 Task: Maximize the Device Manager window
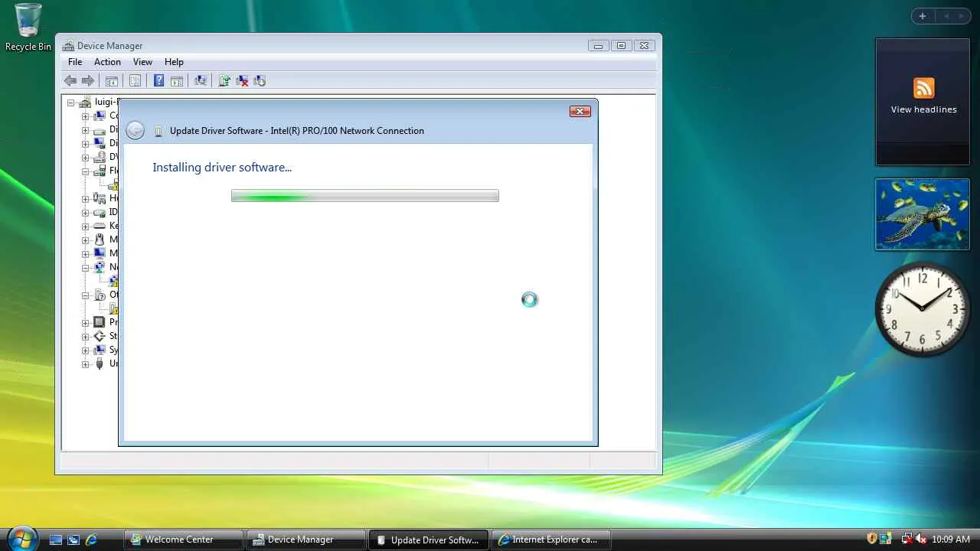(621, 46)
